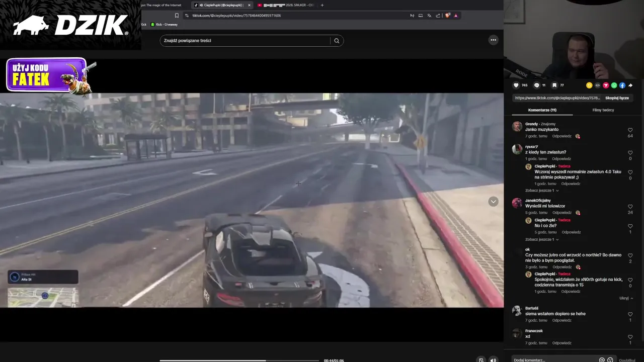
Task: Focus 'Znajdź powiązane treści' search field
Action: click(246, 41)
